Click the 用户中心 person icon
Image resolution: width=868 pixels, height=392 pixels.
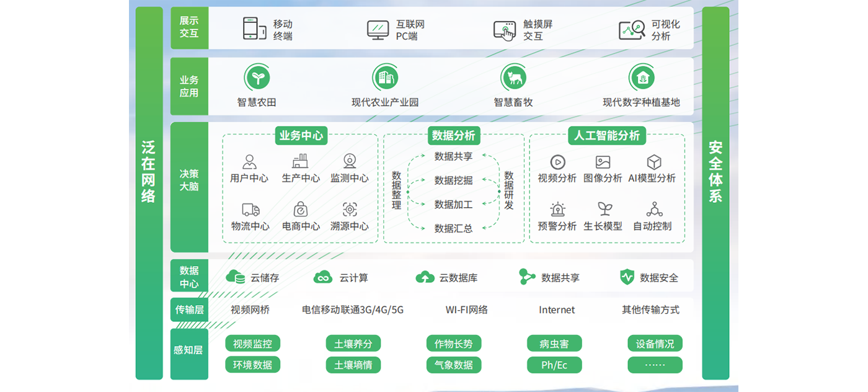(249, 162)
